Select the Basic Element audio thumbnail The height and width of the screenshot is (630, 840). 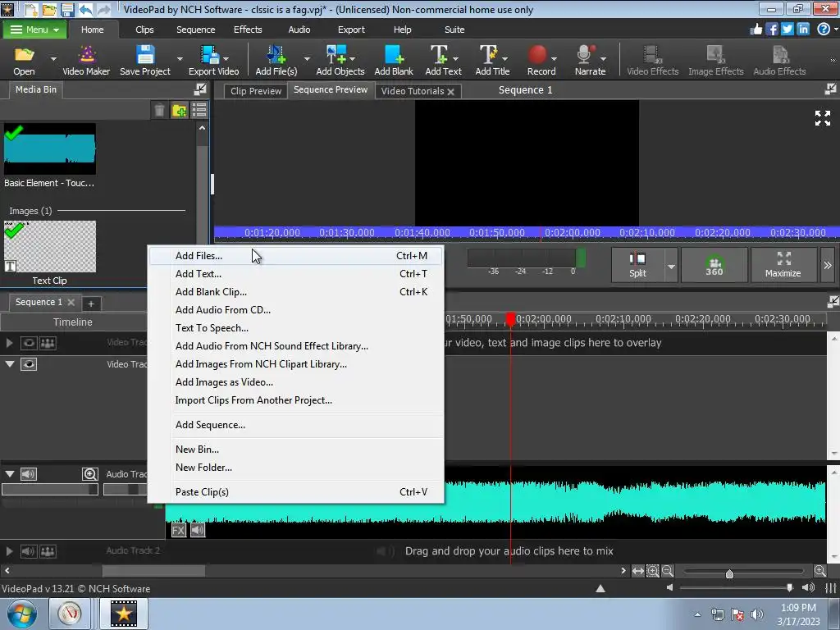(x=50, y=149)
